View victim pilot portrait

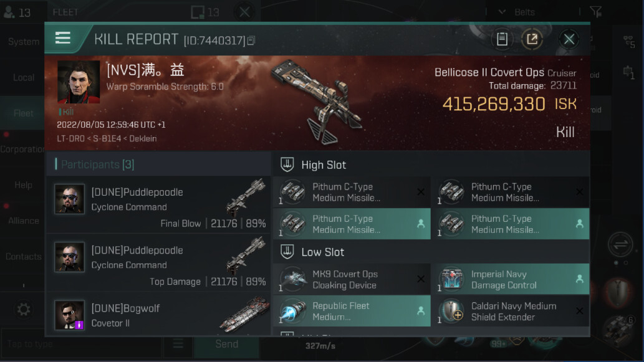tap(79, 82)
